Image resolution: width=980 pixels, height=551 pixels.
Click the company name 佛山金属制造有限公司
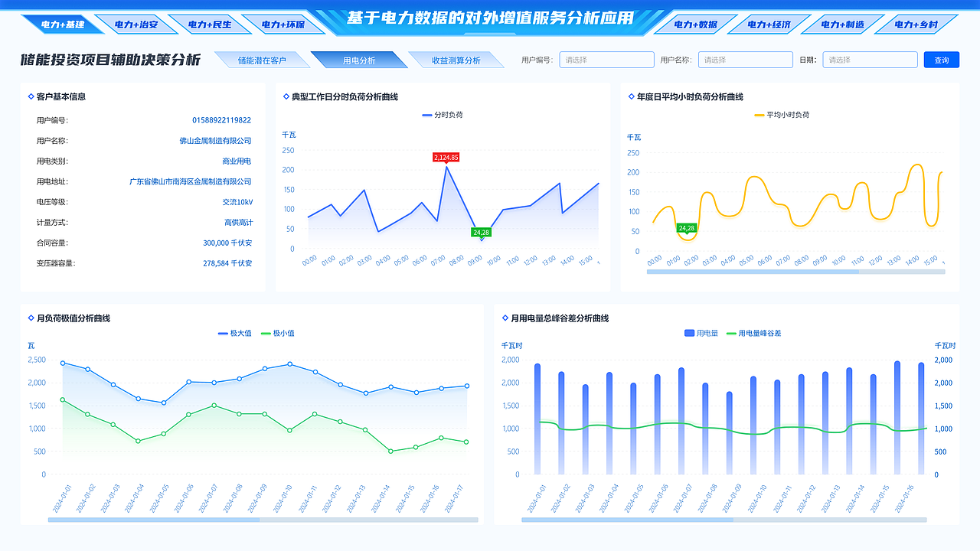pyautogui.click(x=215, y=141)
